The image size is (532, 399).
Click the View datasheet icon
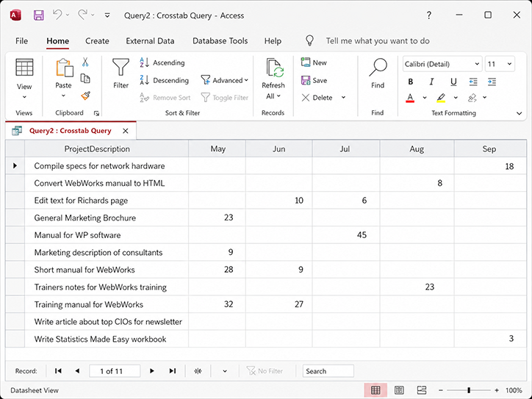24,67
